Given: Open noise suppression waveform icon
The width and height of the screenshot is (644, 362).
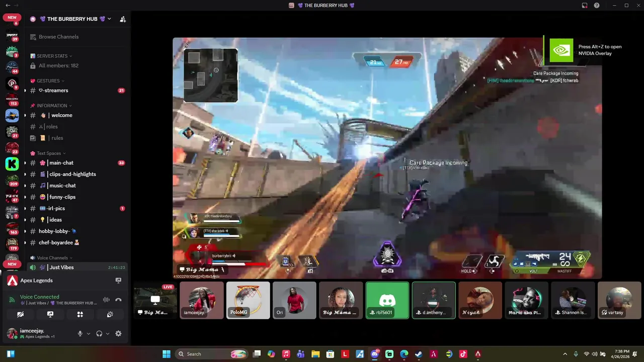Looking at the screenshot, I should coord(106,300).
